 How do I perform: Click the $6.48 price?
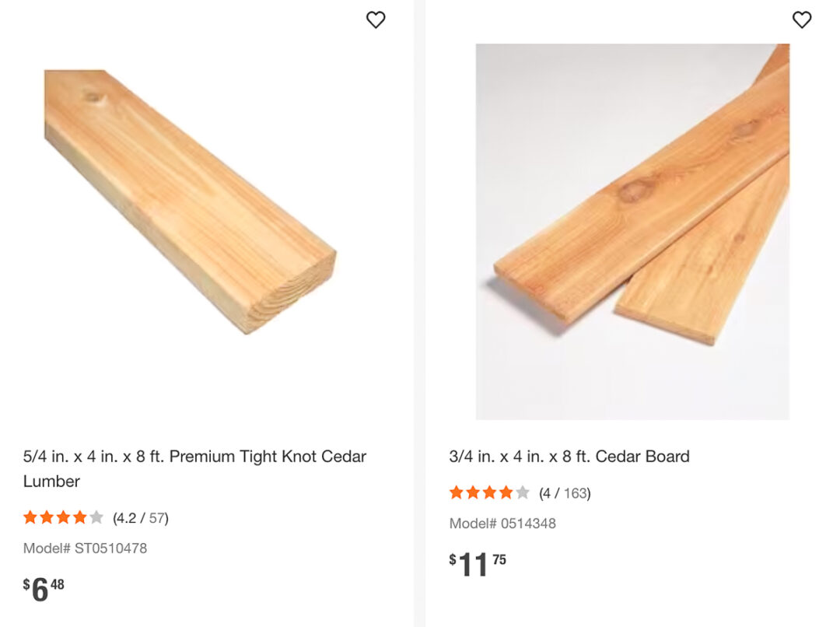pyautogui.click(x=44, y=589)
